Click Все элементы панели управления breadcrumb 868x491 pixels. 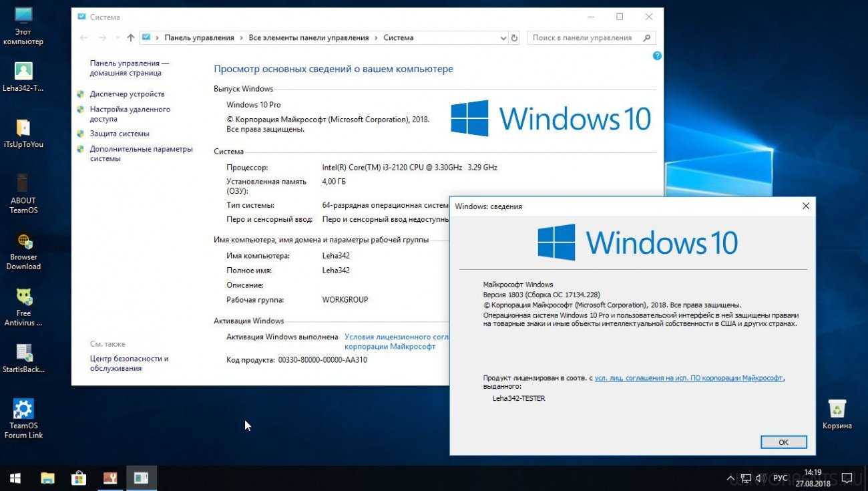(x=308, y=38)
